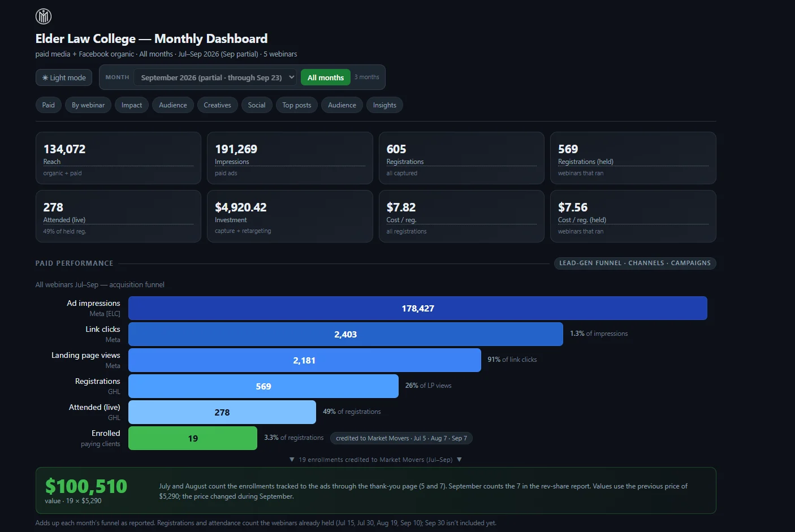This screenshot has height=532, width=795.
Task: Open the Audience tab next to Top posts
Action: [x=342, y=105]
